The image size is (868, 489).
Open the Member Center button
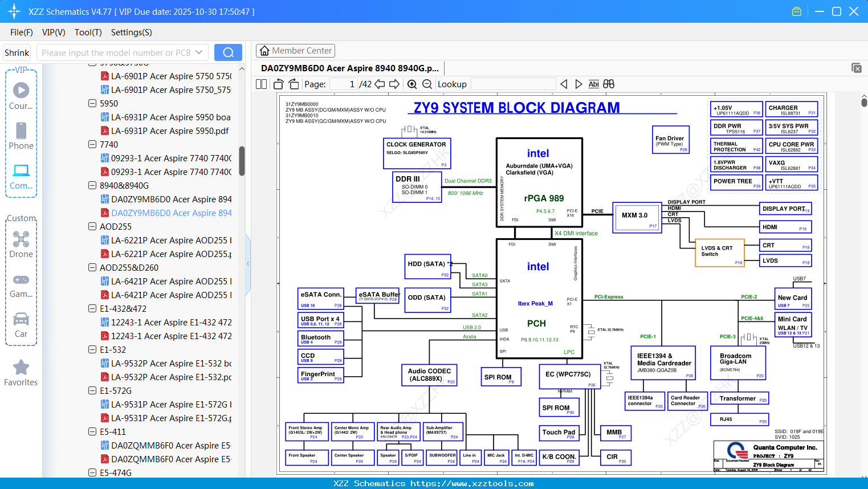295,51
